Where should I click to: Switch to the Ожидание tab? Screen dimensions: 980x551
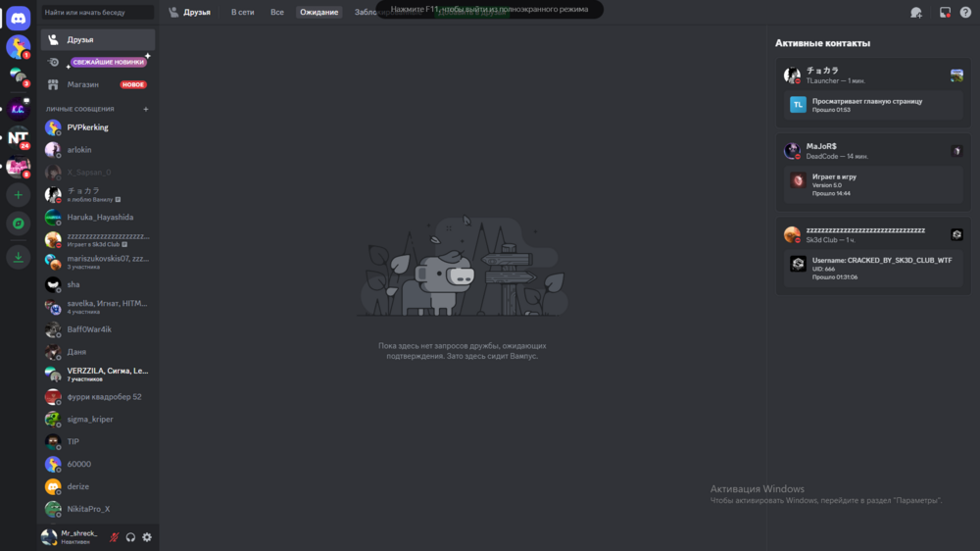point(318,12)
